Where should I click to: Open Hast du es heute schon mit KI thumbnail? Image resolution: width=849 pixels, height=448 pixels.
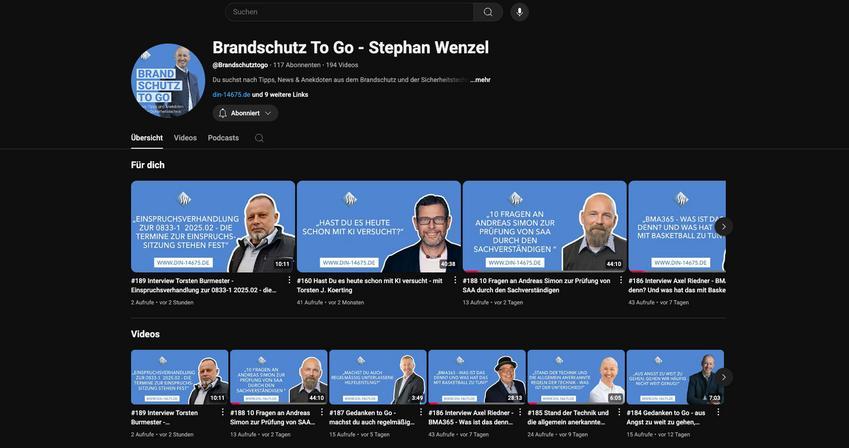click(378, 226)
